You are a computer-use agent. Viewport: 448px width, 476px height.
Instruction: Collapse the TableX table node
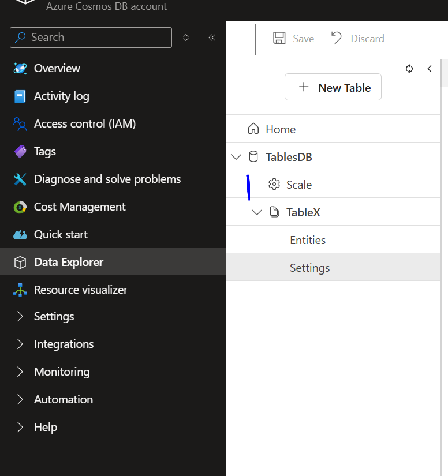pos(257,212)
